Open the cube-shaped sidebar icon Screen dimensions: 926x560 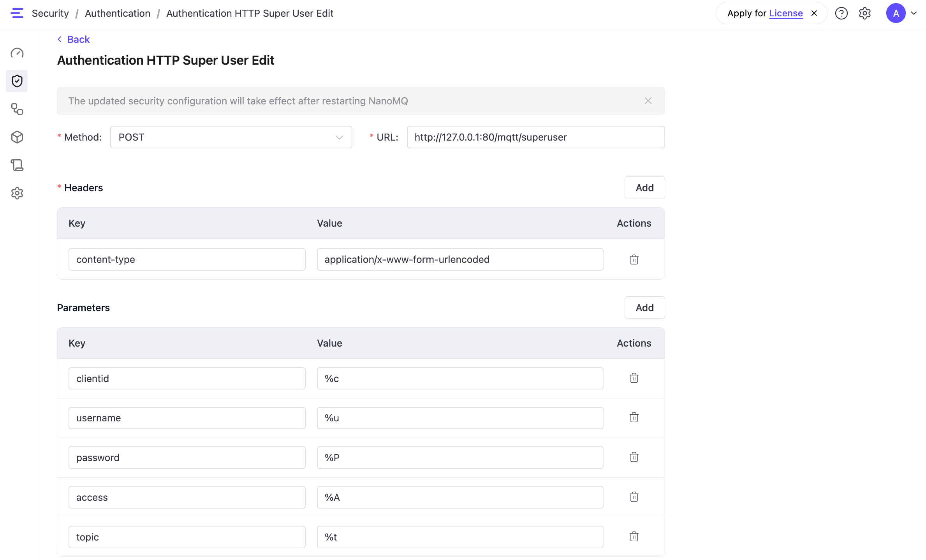coord(17,137)
